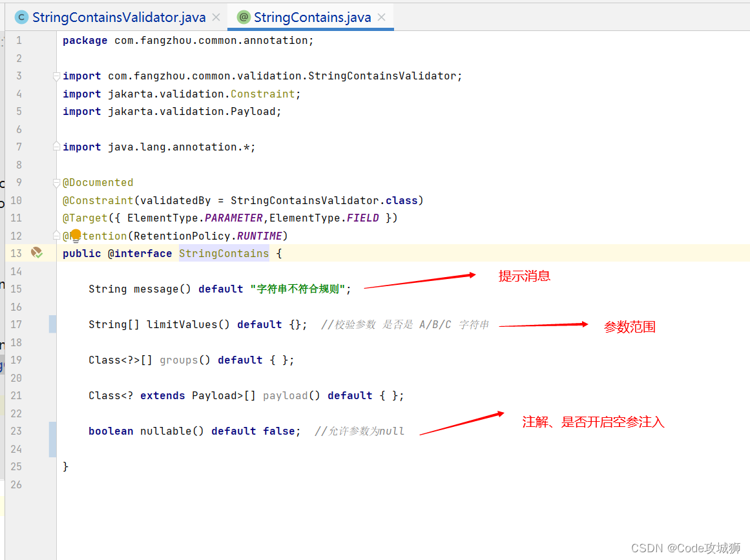
Task: Click the StringContains interface name on line 13
Action: click(x=224, y=253)
